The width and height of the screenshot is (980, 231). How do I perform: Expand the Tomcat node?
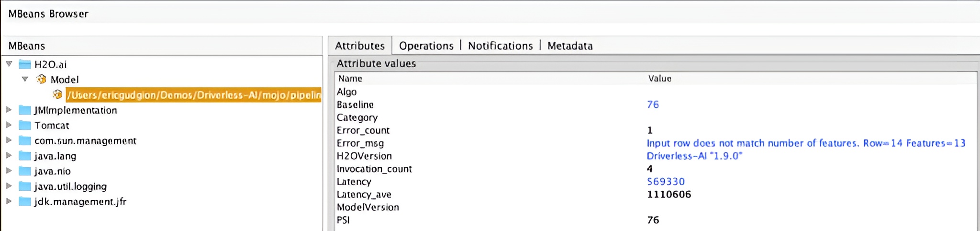[x=9, y=125]
